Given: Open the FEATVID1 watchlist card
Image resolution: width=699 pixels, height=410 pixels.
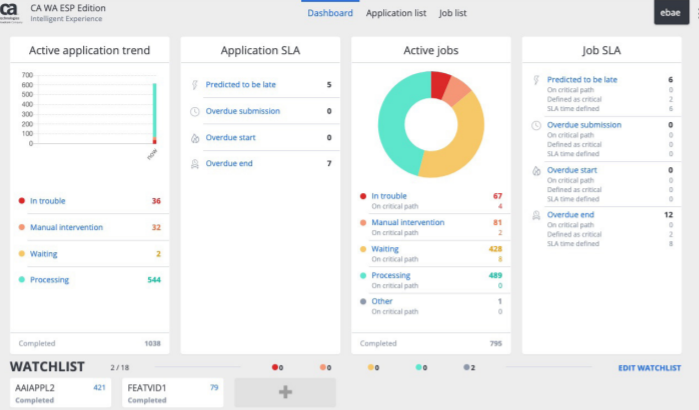Looking at the screenshot, I should click(x=173, y=393).
